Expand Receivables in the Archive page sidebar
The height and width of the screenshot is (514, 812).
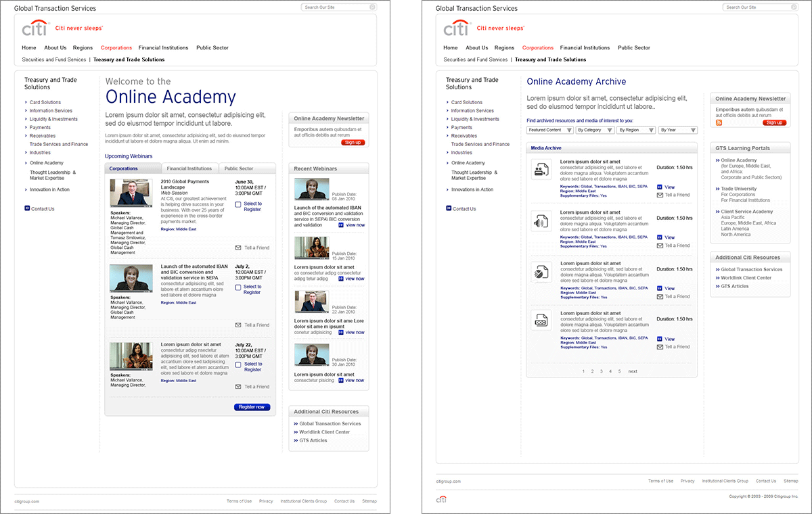461,136
